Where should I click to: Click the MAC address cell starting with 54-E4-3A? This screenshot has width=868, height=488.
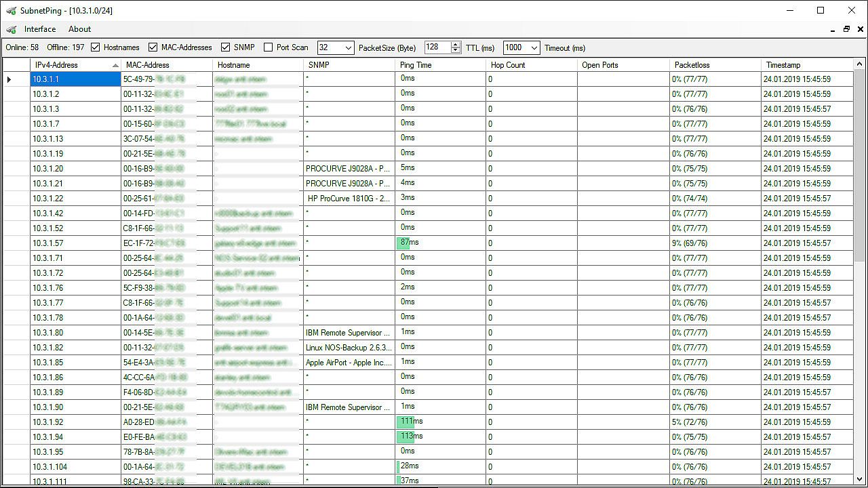coord(167,363)
